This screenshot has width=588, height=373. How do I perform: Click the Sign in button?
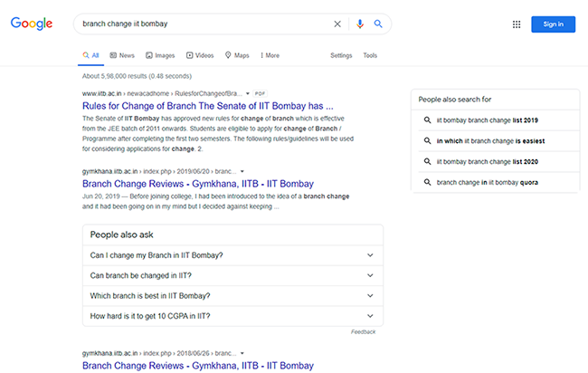[553, 24]
